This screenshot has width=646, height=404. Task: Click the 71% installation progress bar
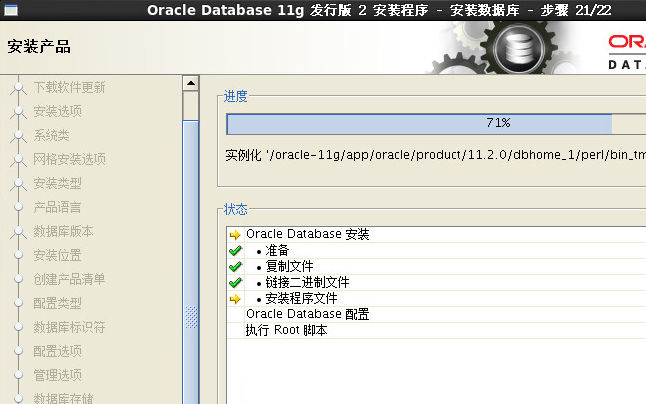point(436,124)
